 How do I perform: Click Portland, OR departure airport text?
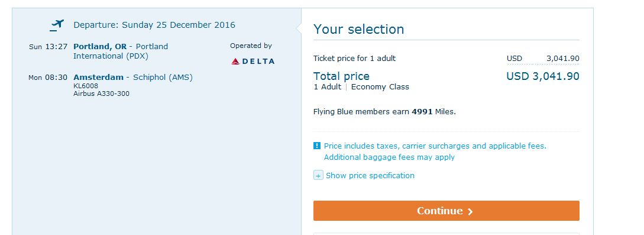pos(121,51)
